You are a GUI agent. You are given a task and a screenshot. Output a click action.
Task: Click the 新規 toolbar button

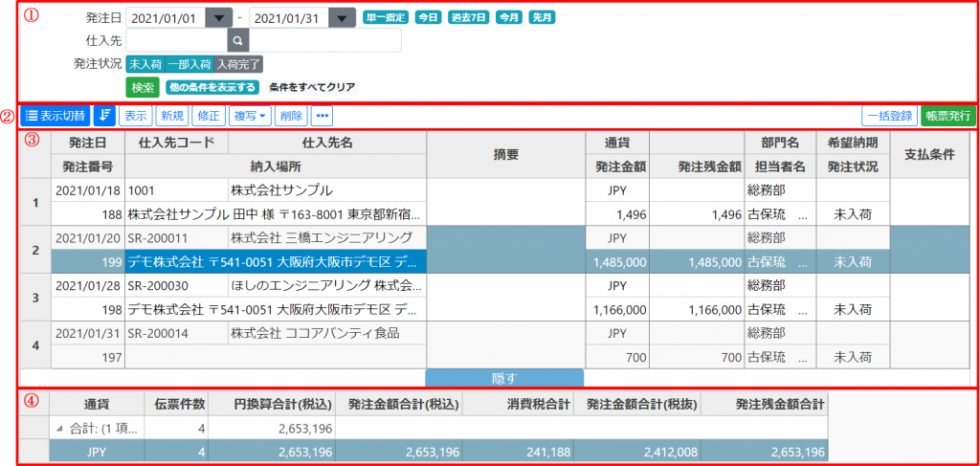point(173,116)
